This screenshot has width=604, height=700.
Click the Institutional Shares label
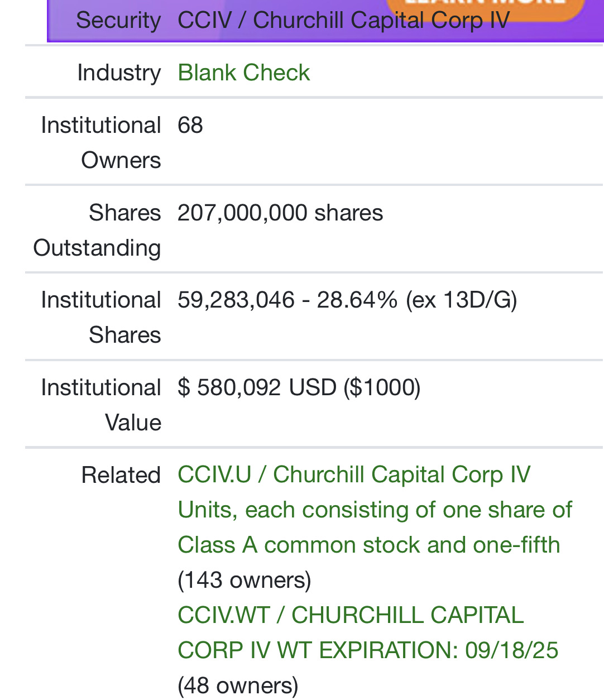pos(101,317)
